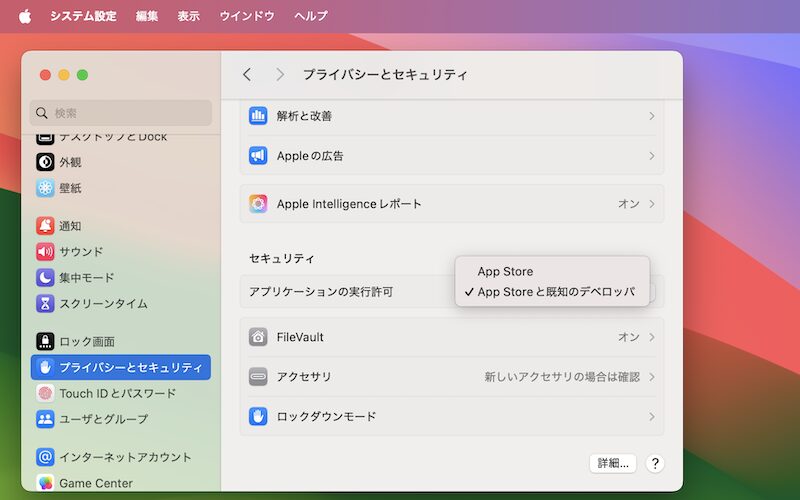
Task: Click Apple Intelligence オン status text
Action: point(629,204)
